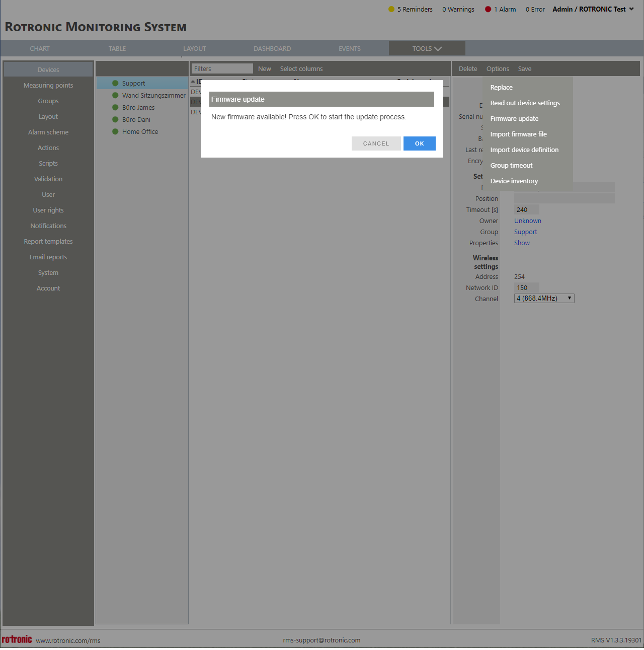Open Groups in the sidebar
The width and height of the screenshot is (644, 650).
pos(48,101)
